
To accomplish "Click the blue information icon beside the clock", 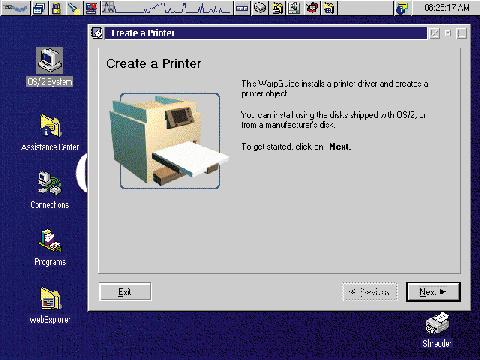I will [402, 8].
